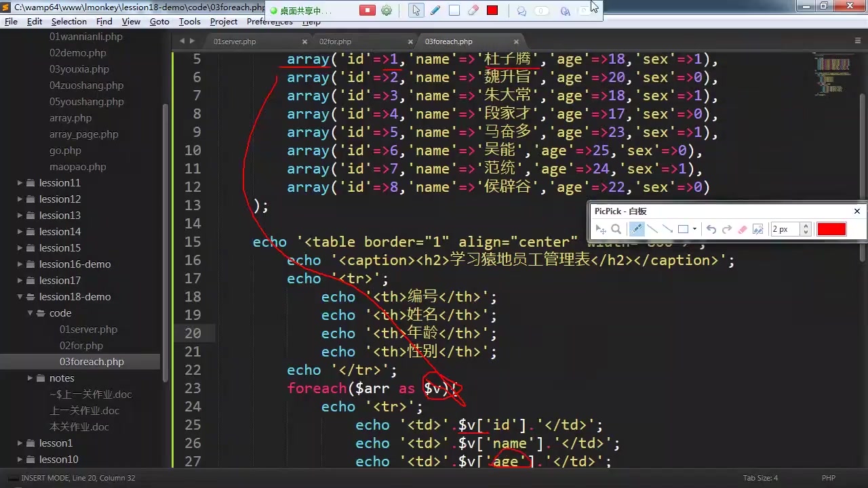
Task: Expand the notes folder
Action: [x=31, y=378]
